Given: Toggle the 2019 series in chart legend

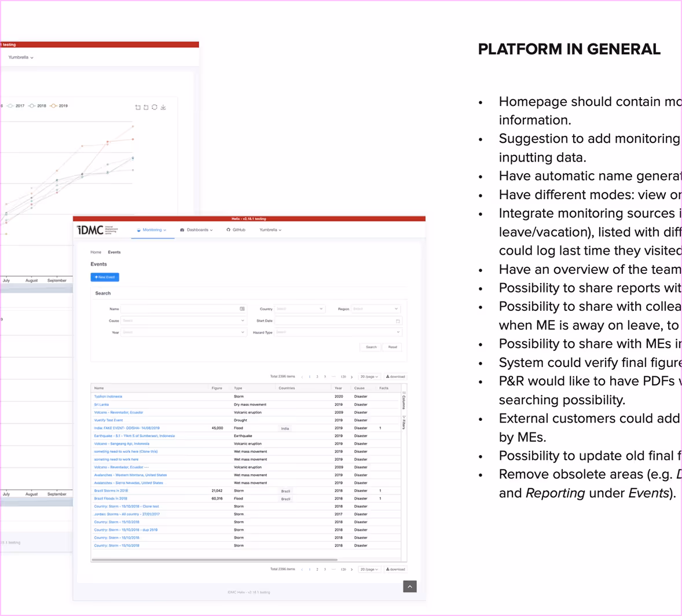Looking at the screenshot, I should pyautogui.click(x=58, y=106).
